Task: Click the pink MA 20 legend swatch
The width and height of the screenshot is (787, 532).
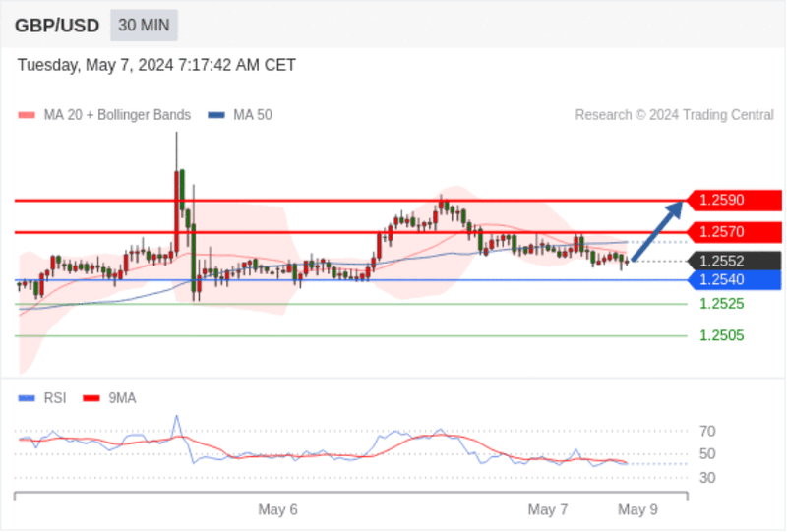Action: [27, 115]
